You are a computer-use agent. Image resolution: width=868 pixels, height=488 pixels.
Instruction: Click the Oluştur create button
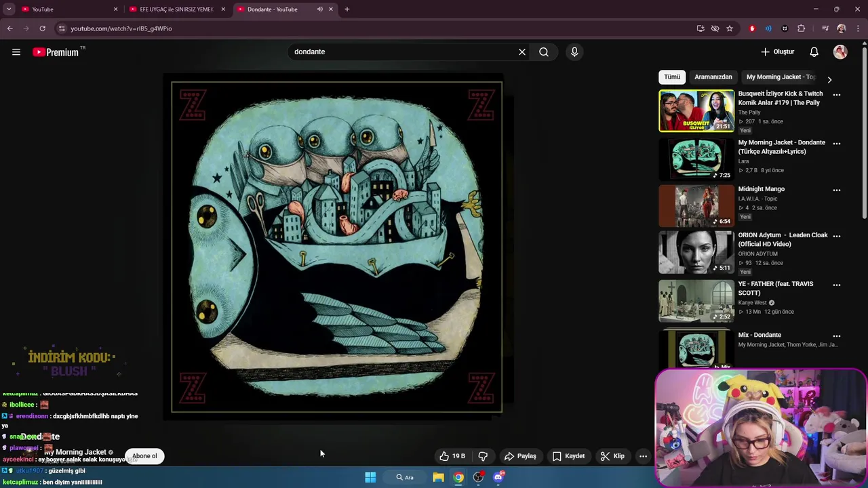click(x=777, y=52)
